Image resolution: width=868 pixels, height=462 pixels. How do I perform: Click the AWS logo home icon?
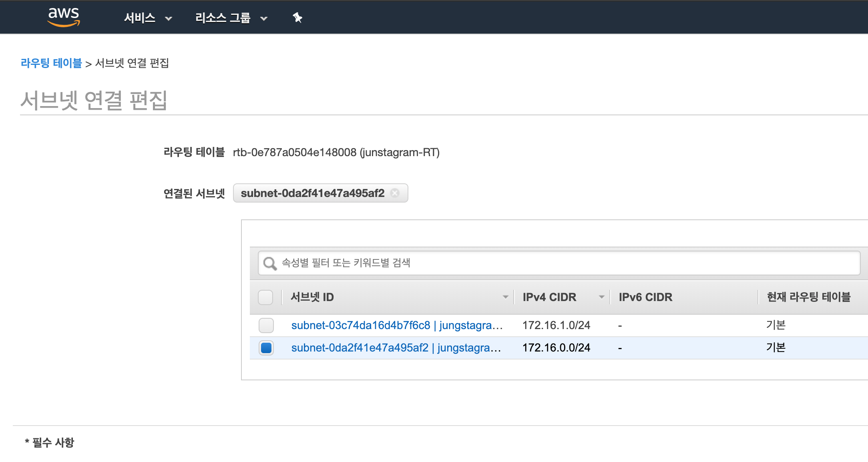pos(64,17)
